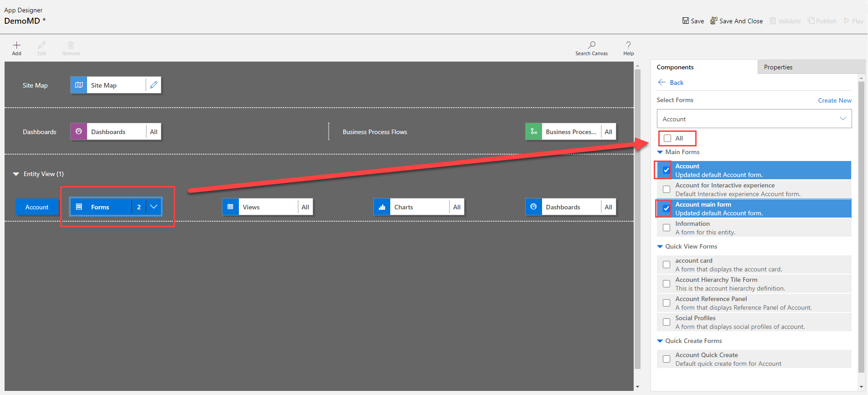The width and height of the screenshot is (868, 395).
Task: Click the Save And Close icon
Action: click(x=713, y=21)
